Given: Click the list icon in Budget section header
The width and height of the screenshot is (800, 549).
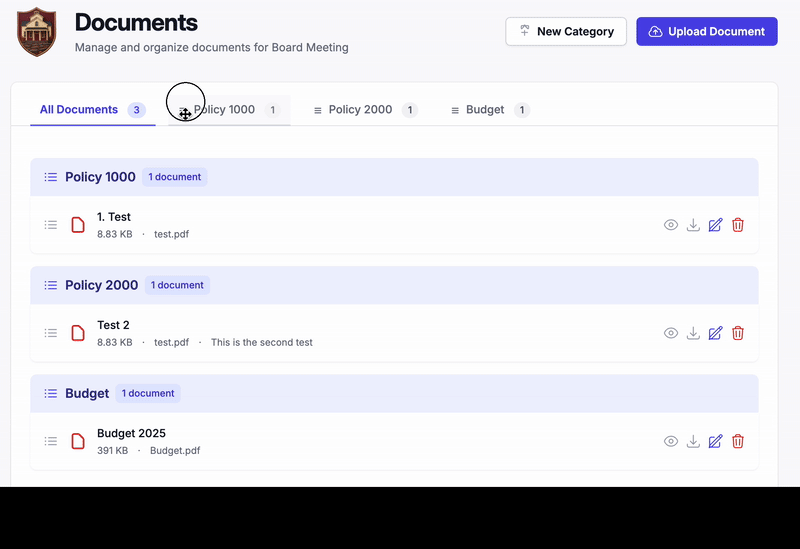Looking at the screenshot, I should coord(51,393).
